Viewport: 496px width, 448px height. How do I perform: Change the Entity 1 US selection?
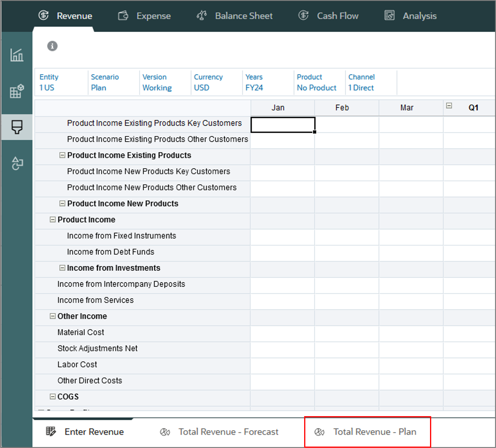[x=47, y=88]
